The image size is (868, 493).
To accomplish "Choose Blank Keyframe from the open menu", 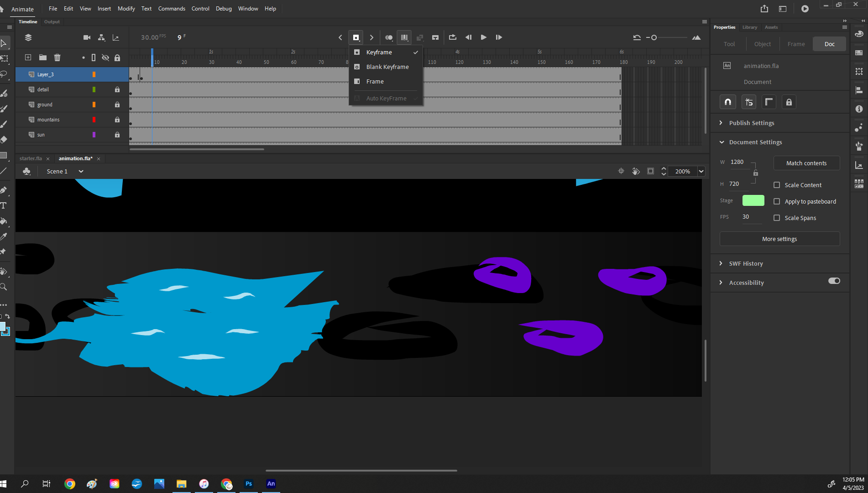I will [x=387, y=67].
